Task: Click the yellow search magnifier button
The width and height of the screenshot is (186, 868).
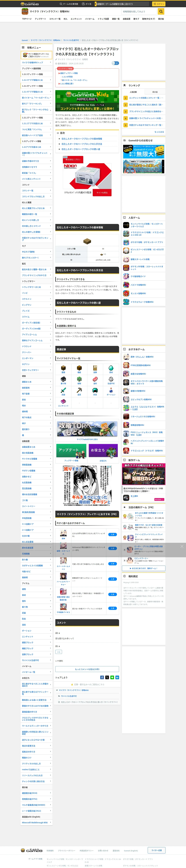Action: tap(161, 11)
